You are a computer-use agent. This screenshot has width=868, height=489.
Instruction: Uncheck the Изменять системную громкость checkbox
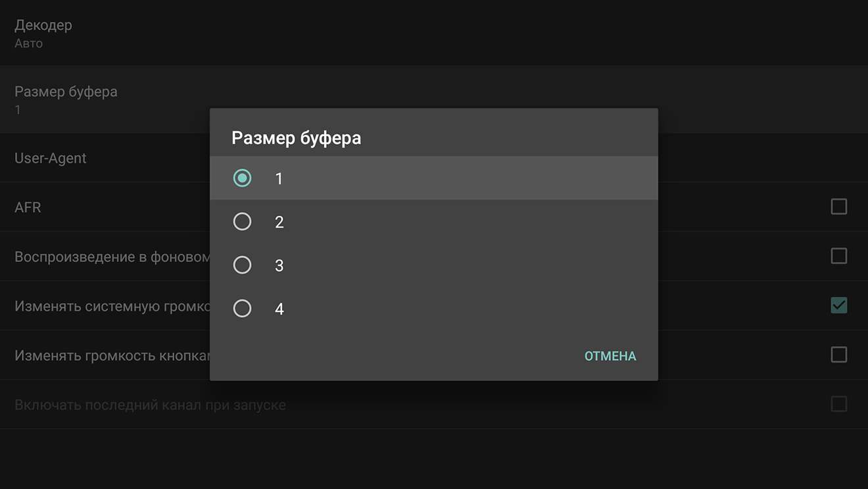tap(839, 305)
